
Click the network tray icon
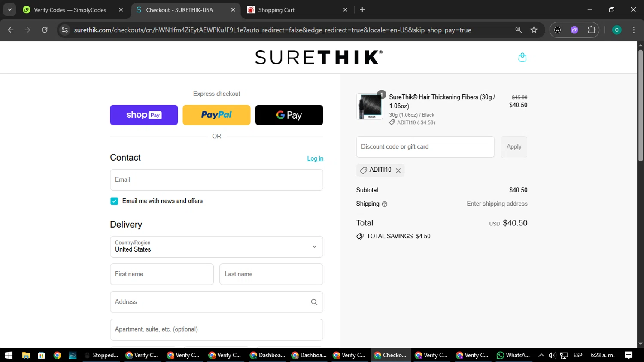564,355
